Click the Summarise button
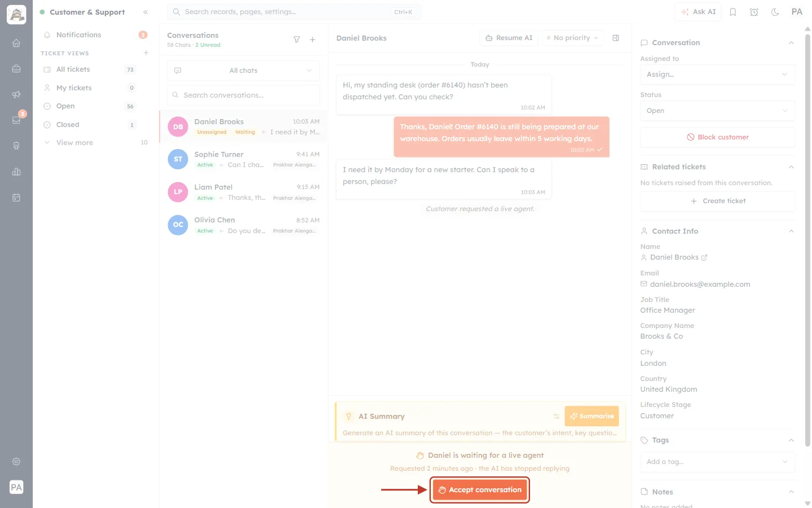 click(592, 417)
